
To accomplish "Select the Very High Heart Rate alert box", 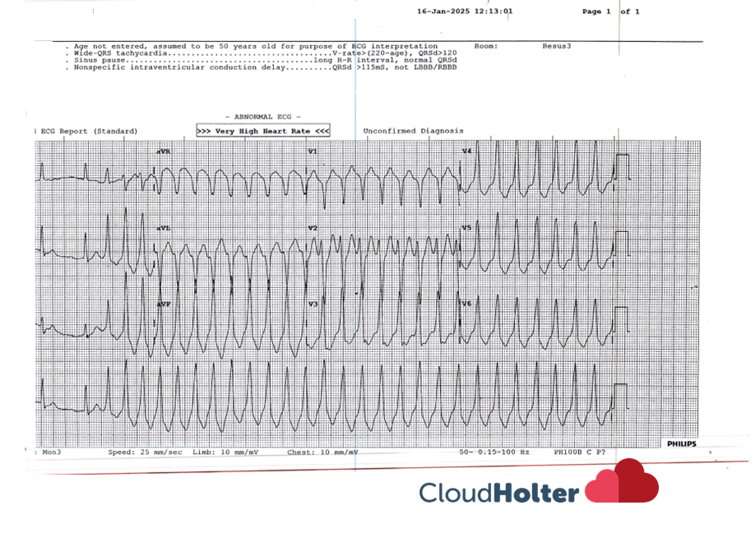I will [x=263, y=131].
